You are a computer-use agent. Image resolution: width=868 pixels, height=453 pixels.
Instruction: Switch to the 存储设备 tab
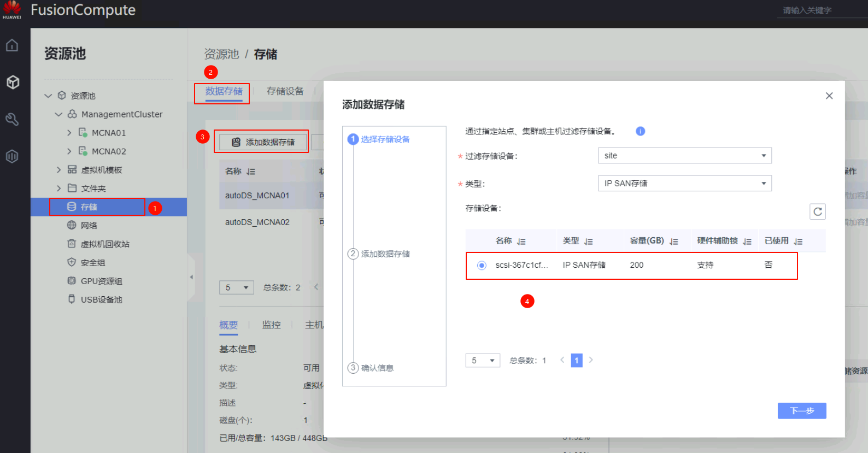click(285, 91)
